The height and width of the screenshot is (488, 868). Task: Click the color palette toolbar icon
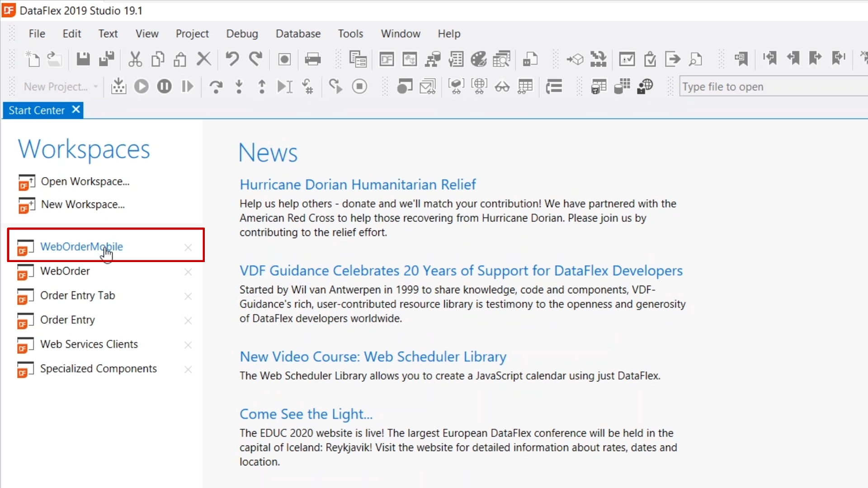[x=478, y=59]
